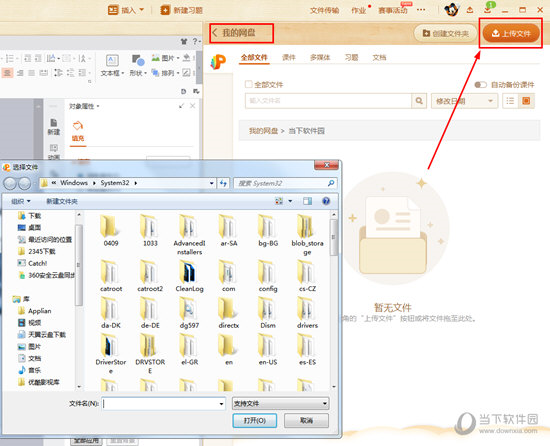550x446 pixels.
Task: Click help question mark icon in dialog
Action: [x=326, y=201]
